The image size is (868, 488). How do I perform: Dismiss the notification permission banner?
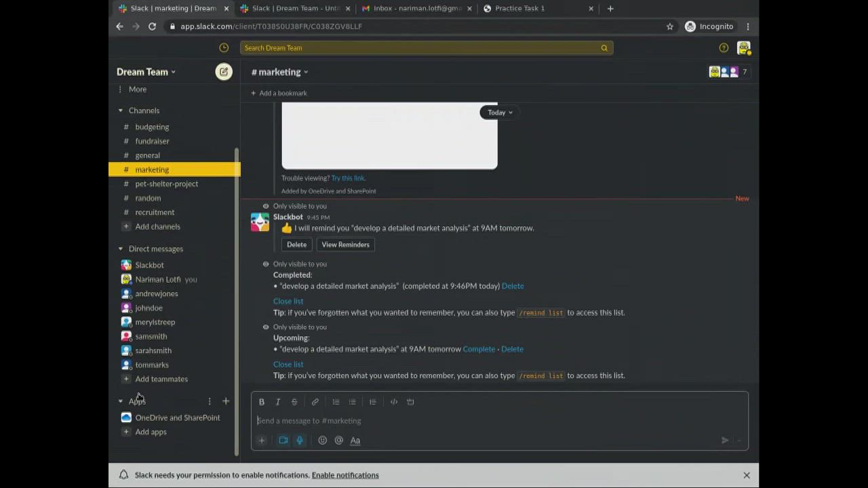747,475
